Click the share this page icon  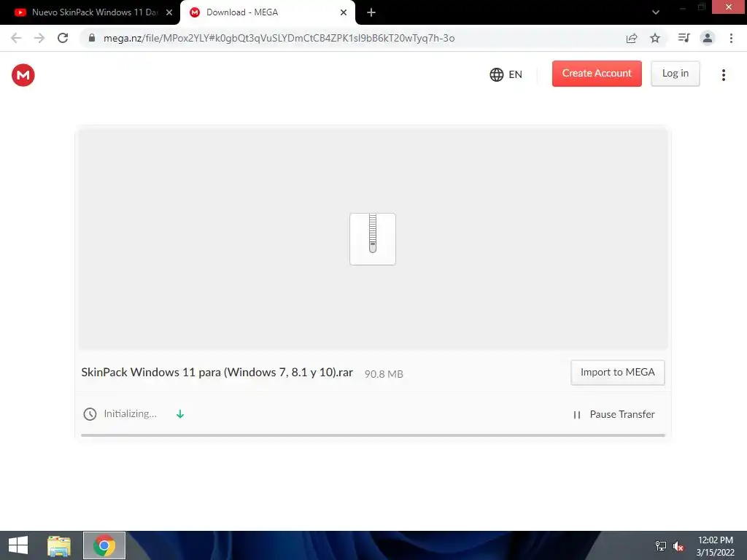click(x=632, y=38)
